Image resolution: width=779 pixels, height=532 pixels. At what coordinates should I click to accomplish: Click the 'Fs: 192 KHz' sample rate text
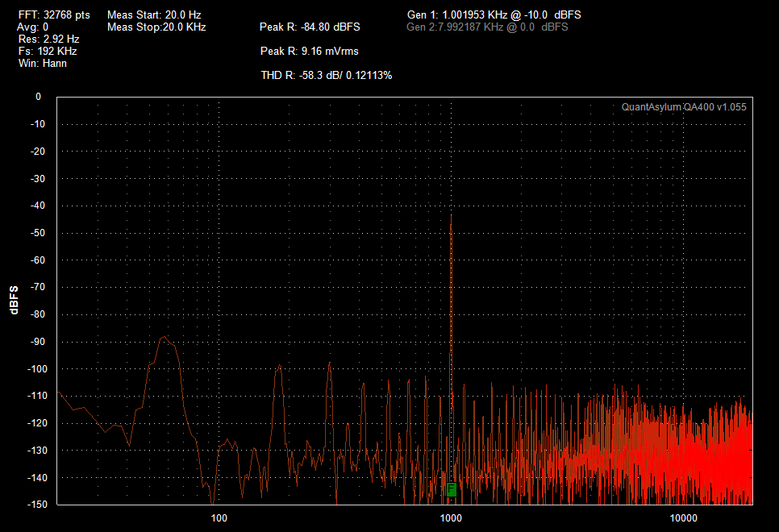(48, 51)
